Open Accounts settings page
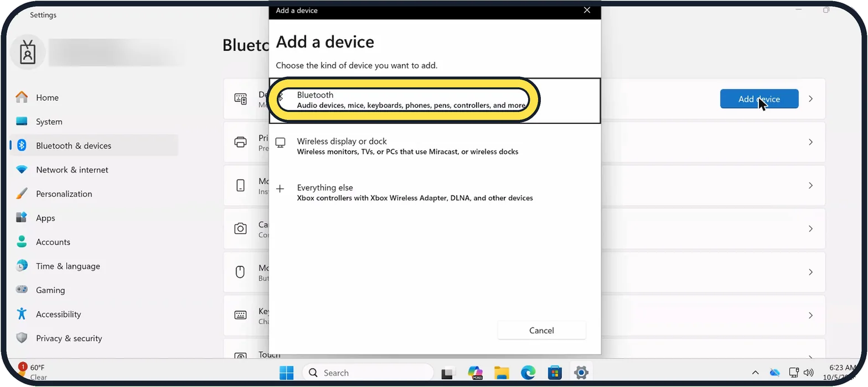 tap(94, 242)
